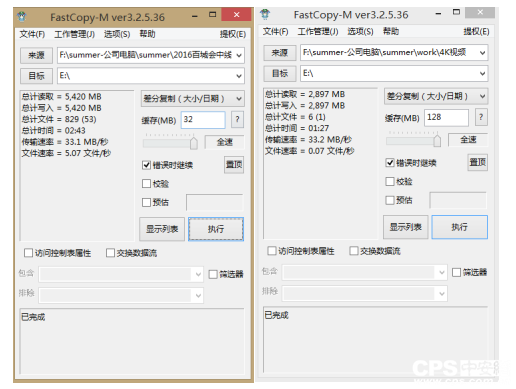This screenshot has width=516, height=389.
Task: Click 来源 button in left window
Action: coord(36,55)
